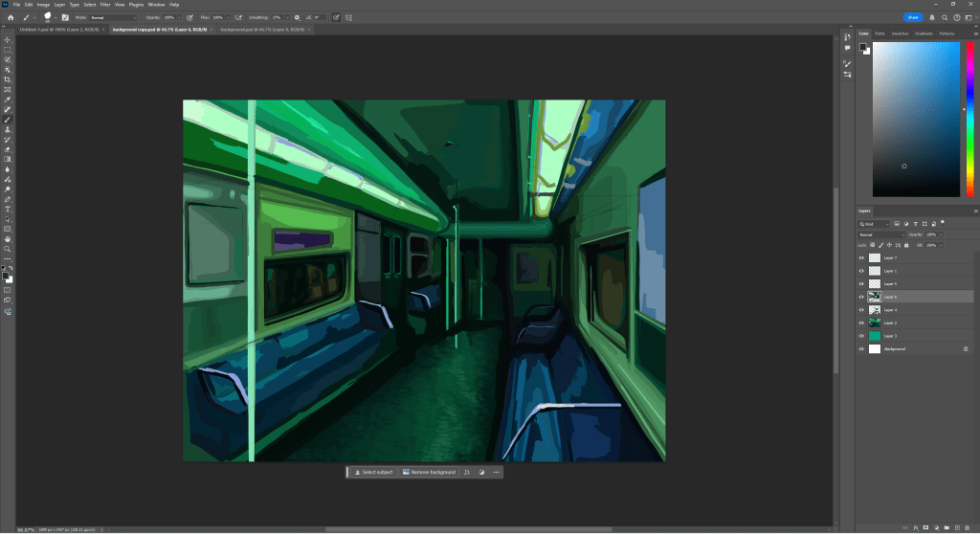Image resolution: width=980 pixels, height=534 pixels.
Task: Select the Move tool
Action: 8,39
